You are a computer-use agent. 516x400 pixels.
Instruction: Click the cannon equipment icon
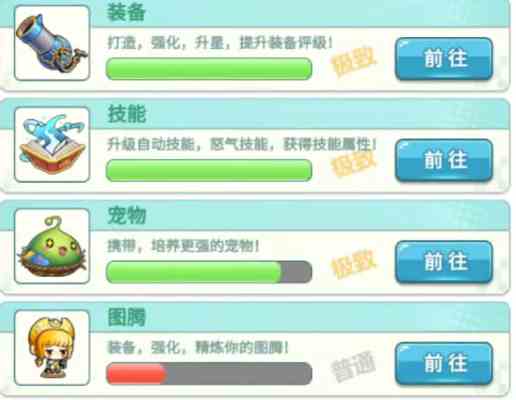52,43
